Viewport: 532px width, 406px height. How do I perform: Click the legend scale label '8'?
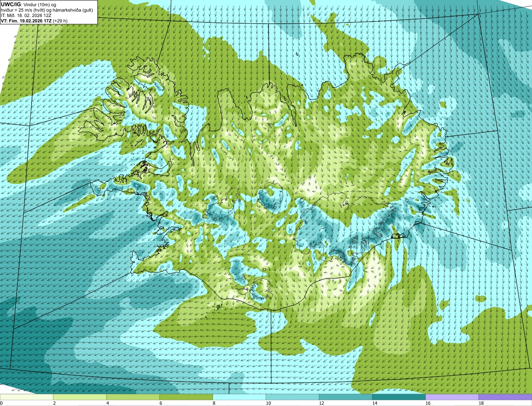coord(214,403)
